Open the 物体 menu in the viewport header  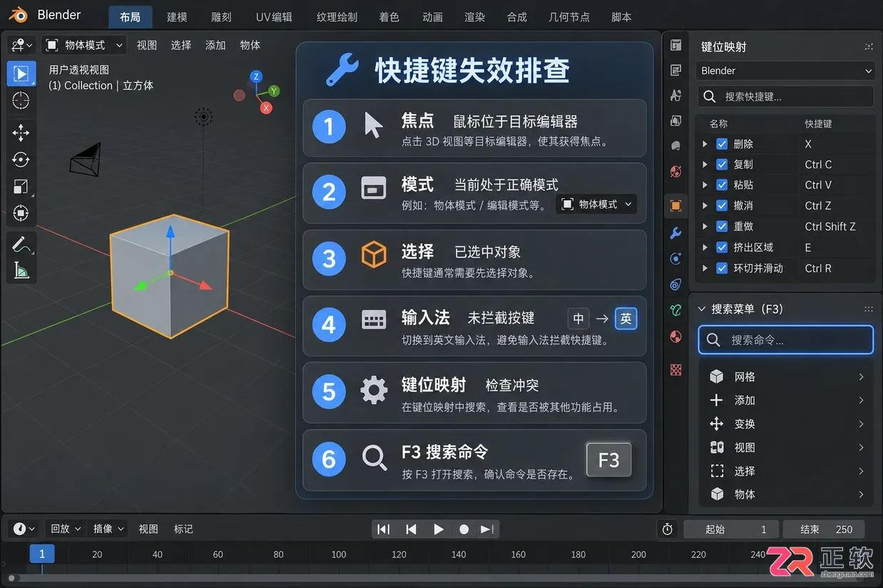(250, 45)
